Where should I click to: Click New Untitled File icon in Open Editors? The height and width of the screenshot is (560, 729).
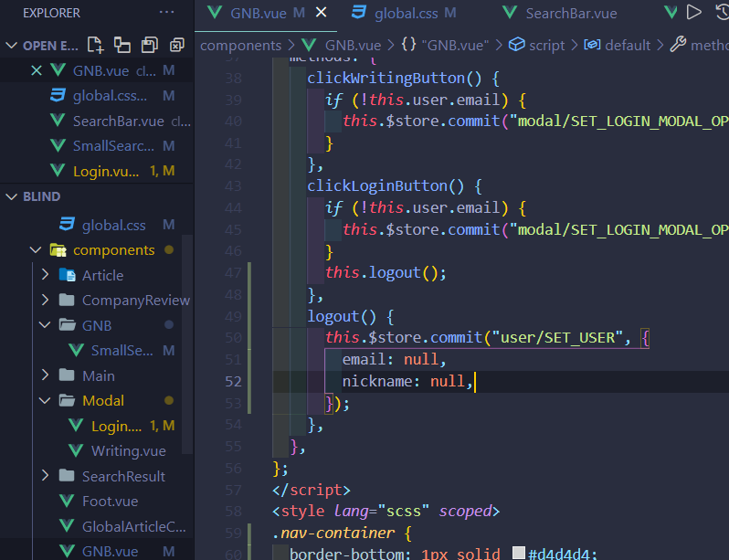pyautogui.click(x=95, y=45)
